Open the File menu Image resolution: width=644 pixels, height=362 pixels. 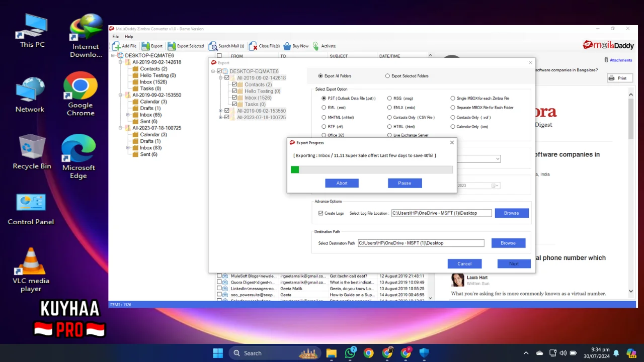[116, 37]
